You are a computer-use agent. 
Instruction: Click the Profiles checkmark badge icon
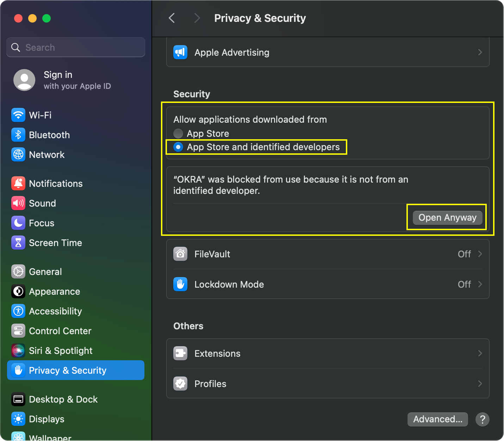point(180,384)
